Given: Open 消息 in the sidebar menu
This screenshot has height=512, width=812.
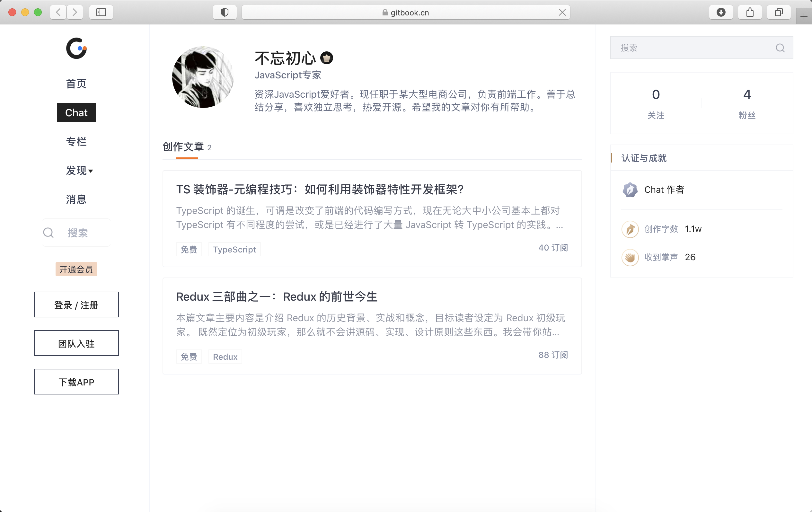Looking at the screenshot, I should 76,199.
